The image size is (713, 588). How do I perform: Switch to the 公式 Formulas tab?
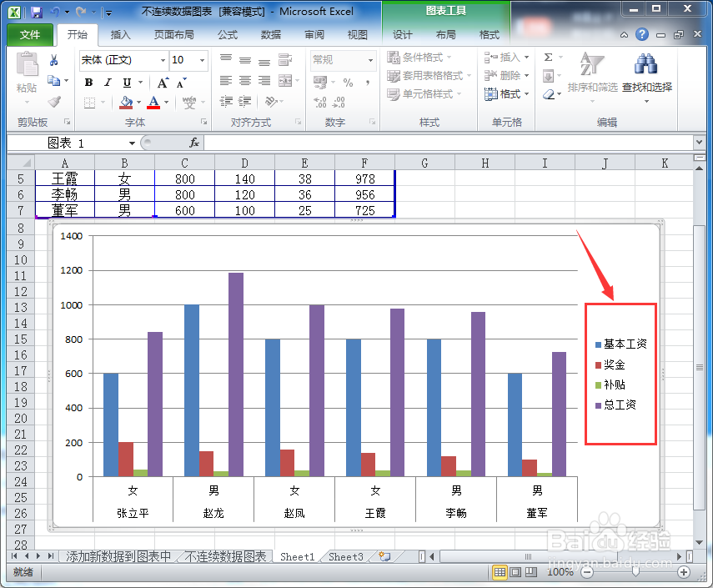(x=228, y=34)
